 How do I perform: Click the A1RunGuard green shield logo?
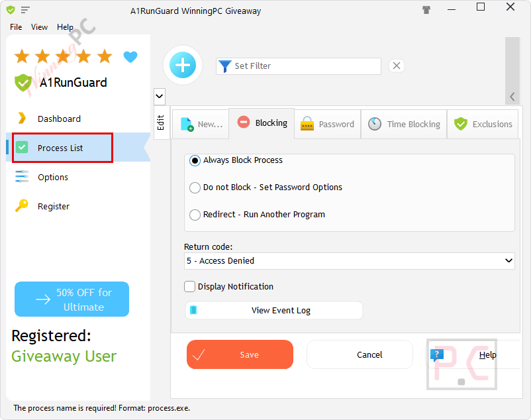(23, 83)
